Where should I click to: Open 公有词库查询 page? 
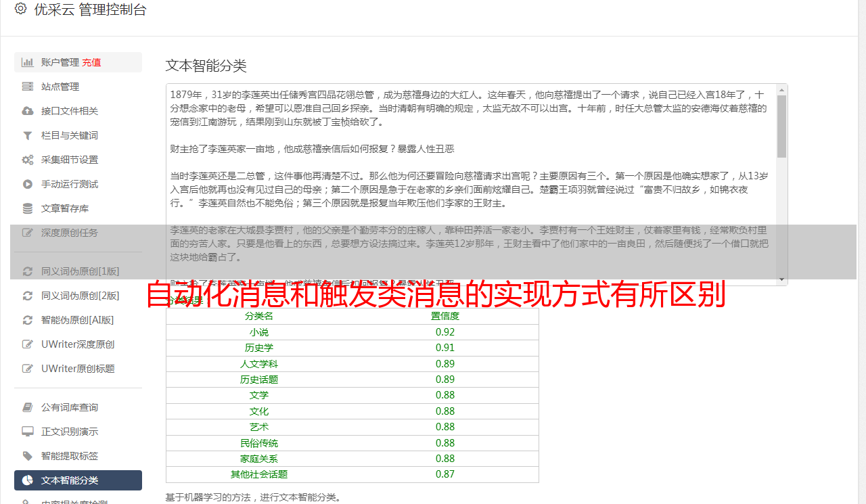[x=78, y=407]
